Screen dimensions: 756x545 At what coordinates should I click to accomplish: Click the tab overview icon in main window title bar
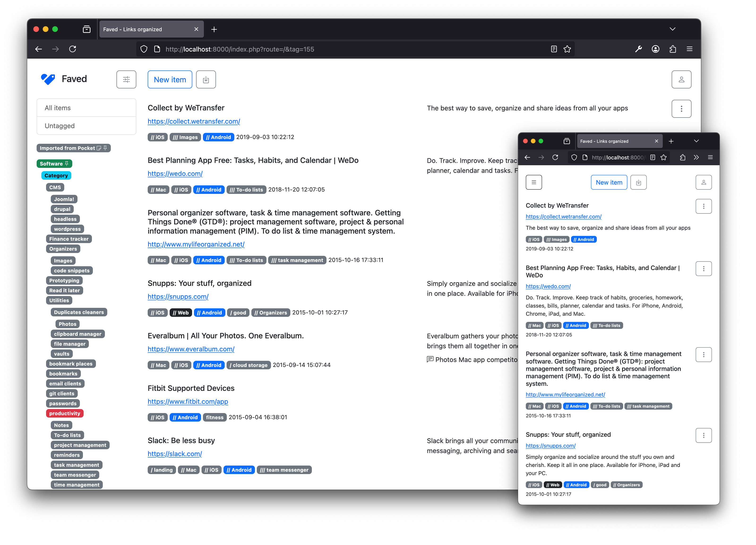point(87,29)
